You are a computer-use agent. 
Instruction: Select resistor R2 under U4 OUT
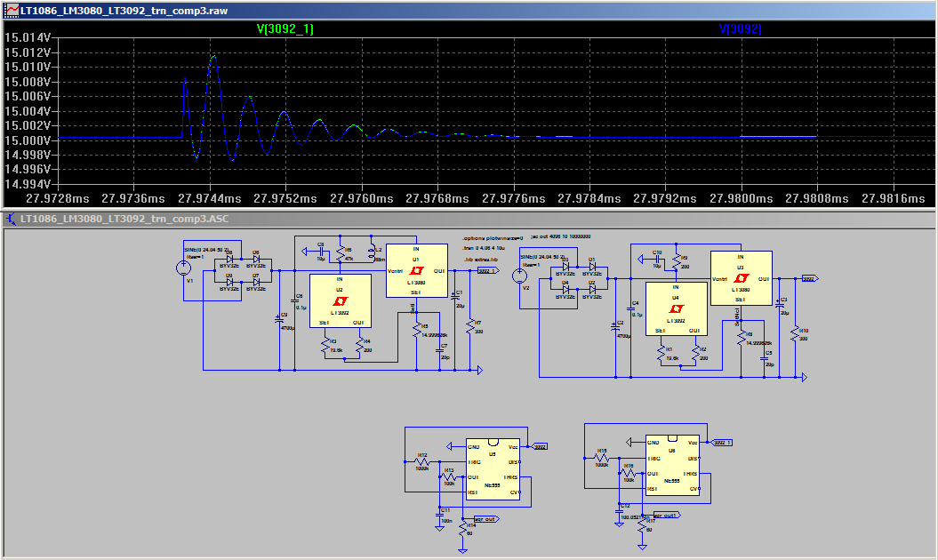pos(695,353)
